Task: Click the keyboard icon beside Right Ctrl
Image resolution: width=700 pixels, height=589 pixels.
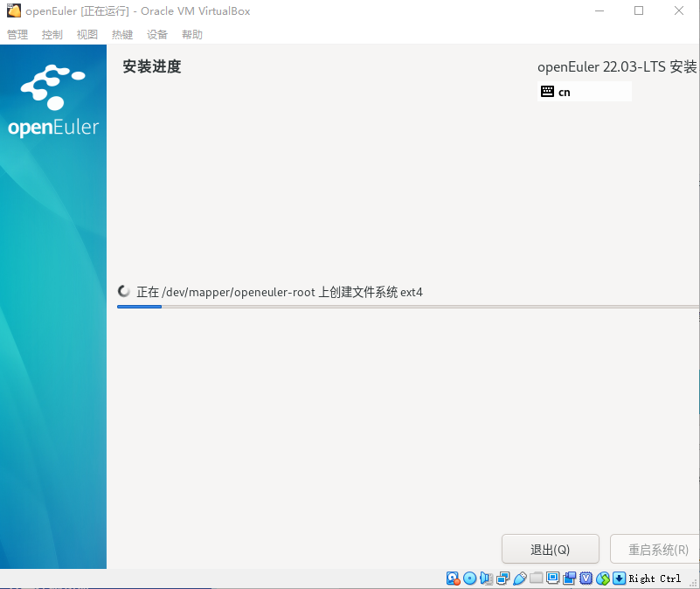Action: 619,578
